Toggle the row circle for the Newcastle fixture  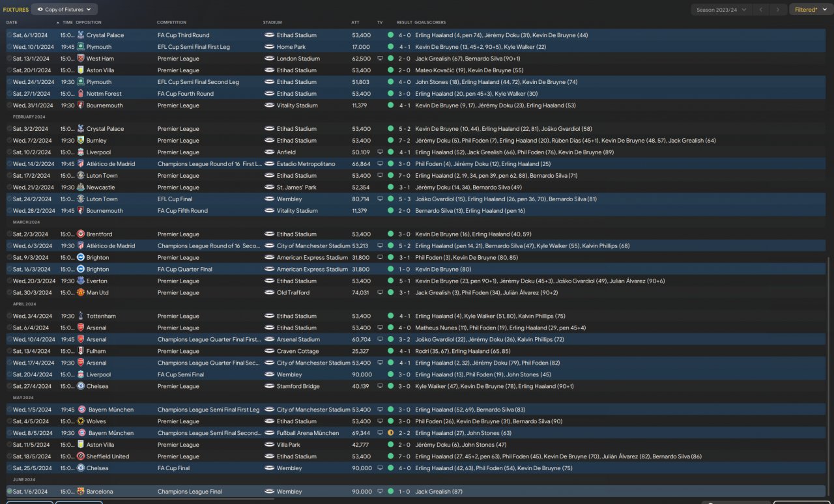pyautogui.click(x=9, y=188)
